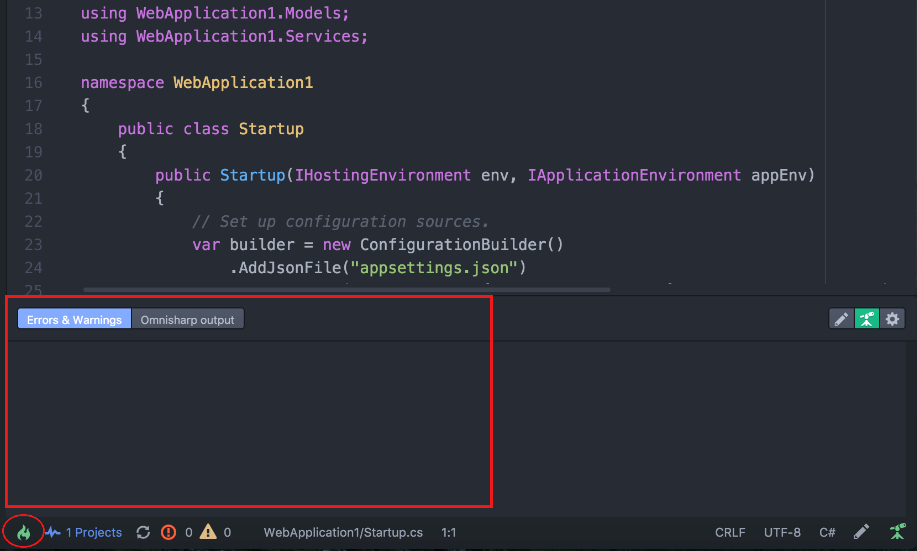Viewport: 917px width, 551px height.
Task: Click the WebApplication1/Startup.cs file path
Action: (x=343, y=532)
